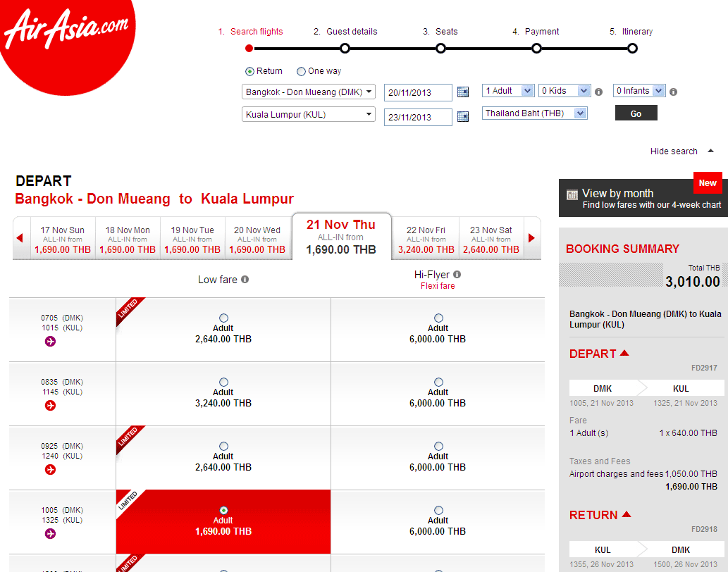Click the info icon next to Infants
The height and width of the screenshot is (572, 728).
673,92
